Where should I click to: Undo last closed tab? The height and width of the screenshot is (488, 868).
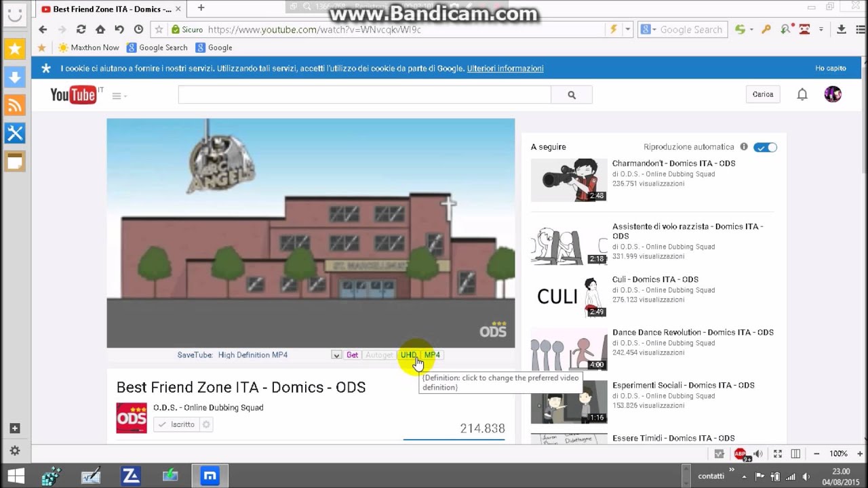point(119,29)
